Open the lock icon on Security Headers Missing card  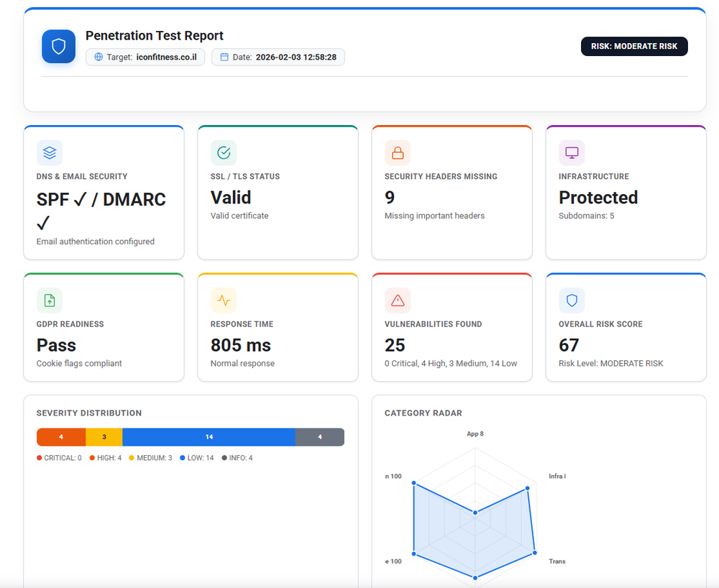pos(398,152)
